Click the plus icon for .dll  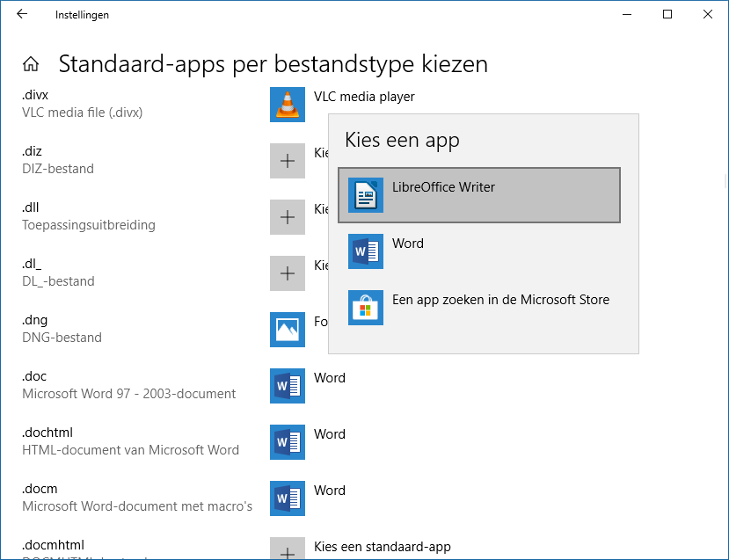(x=288, y=217)
